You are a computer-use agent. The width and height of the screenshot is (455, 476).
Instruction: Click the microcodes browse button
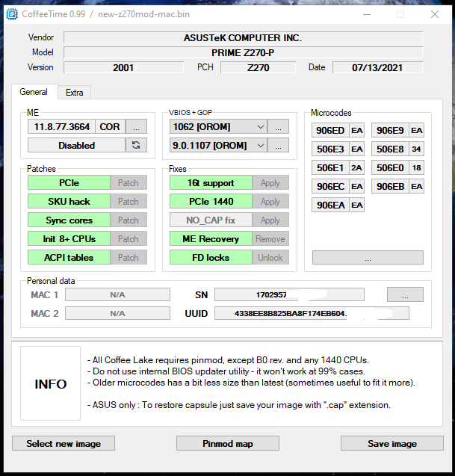click(x=368, y=257)
